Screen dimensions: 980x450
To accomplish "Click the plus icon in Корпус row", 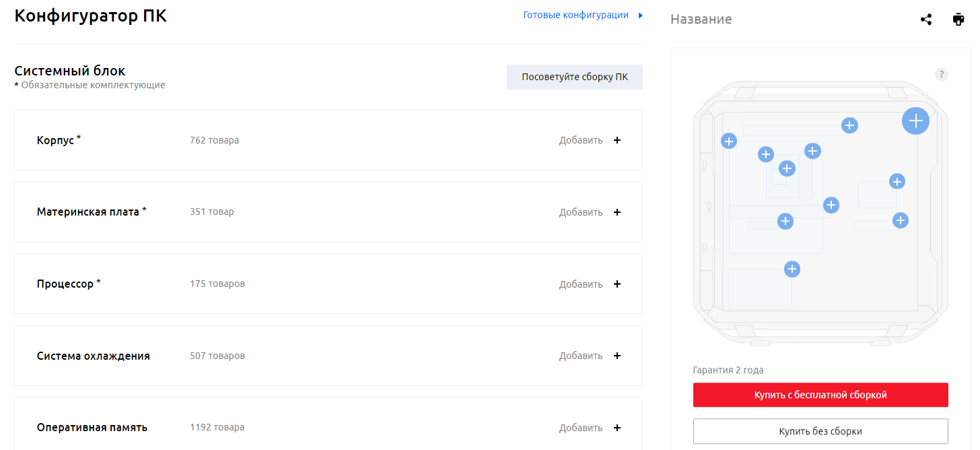I will [617, 140].
